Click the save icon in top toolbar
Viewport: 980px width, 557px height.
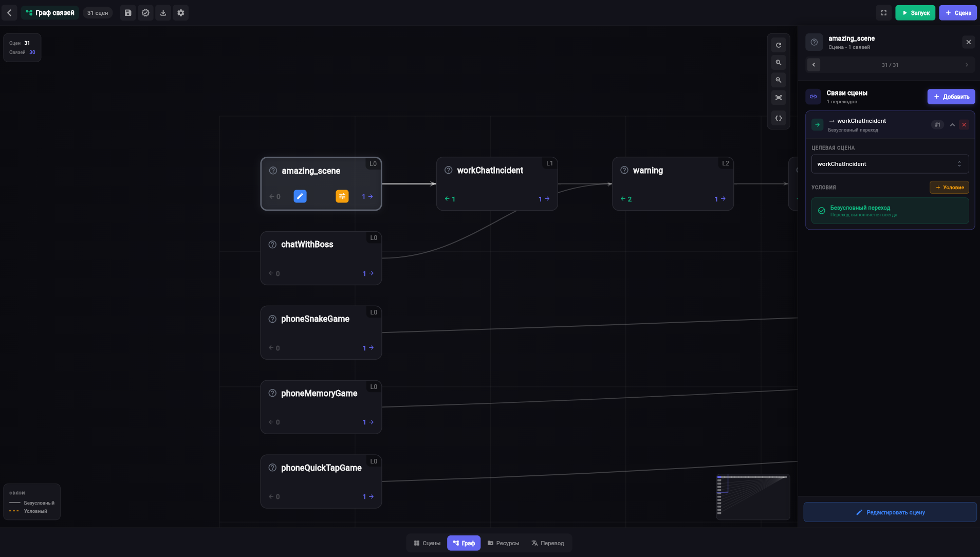128,13
